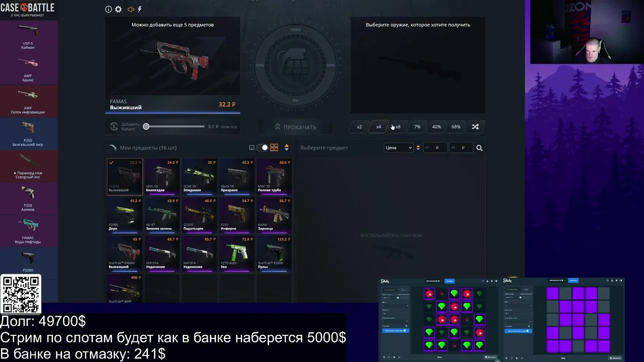
Task: Click the blue wallet button in right Stake header
Action: click(573, 280)
